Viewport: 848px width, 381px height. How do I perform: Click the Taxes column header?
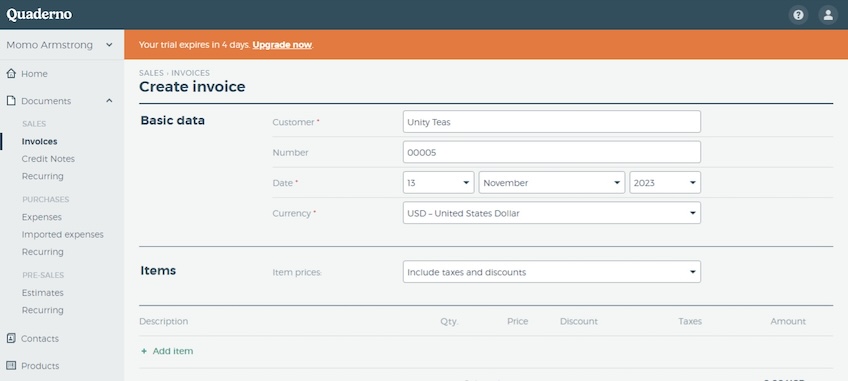690,321
